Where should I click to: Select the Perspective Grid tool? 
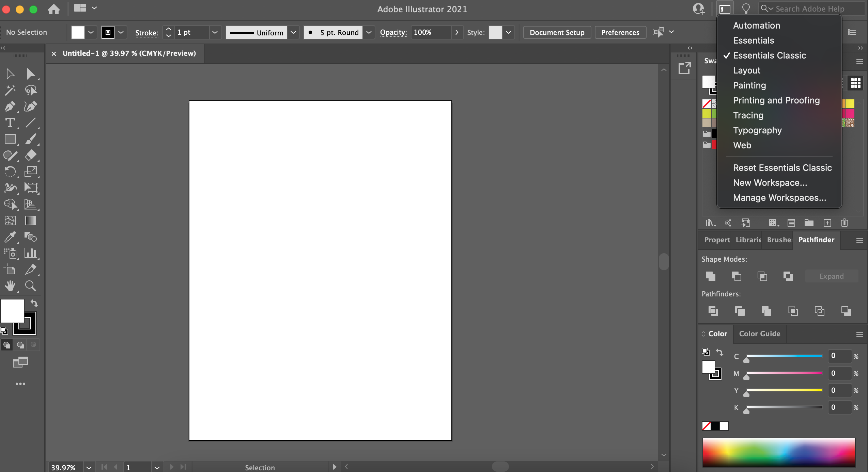(31, 205)
